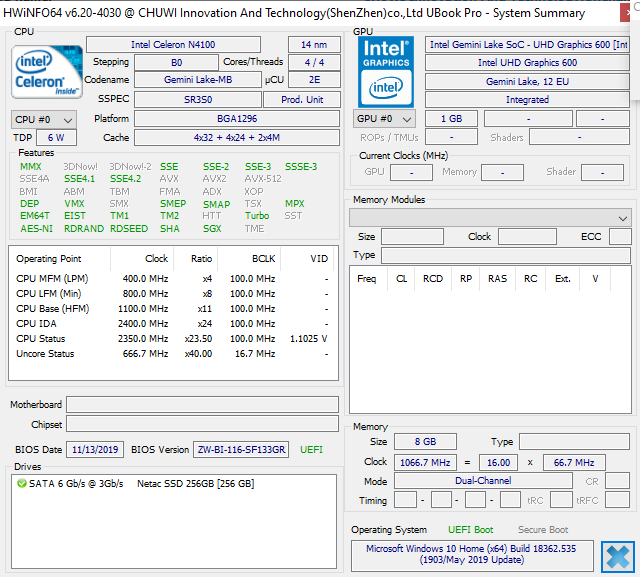The width and height of the screenshot is (640, 577).
Task: Open the GPU #0 selector dropdown
Action: coord(384,119)
